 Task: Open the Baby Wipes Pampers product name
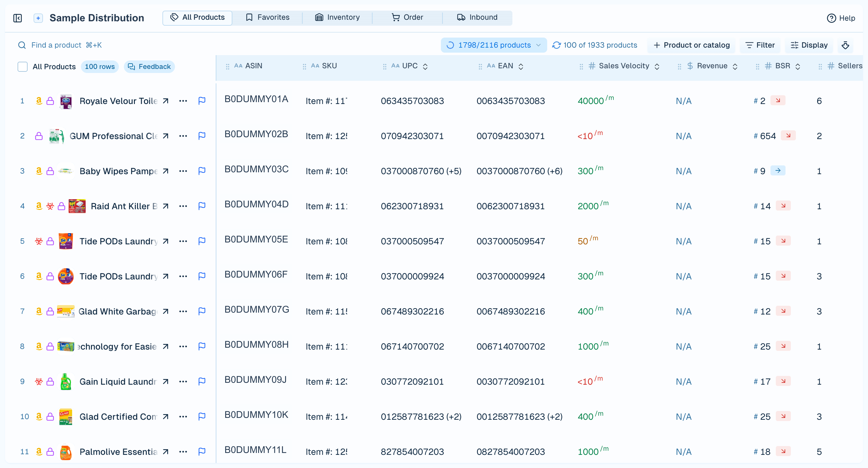(119, 171)
